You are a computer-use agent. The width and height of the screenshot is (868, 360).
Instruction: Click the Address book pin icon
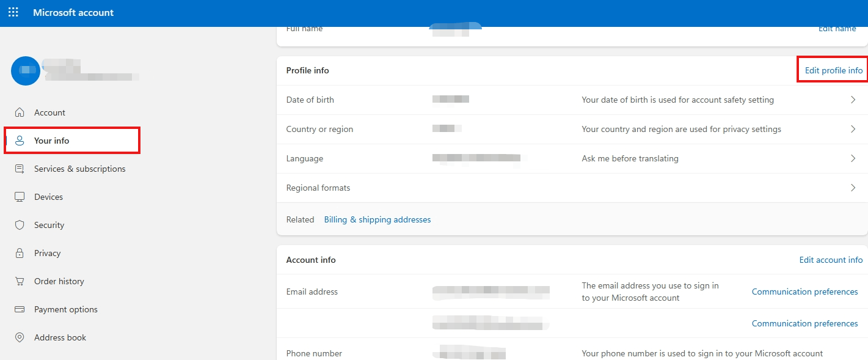tap(20, 337)
